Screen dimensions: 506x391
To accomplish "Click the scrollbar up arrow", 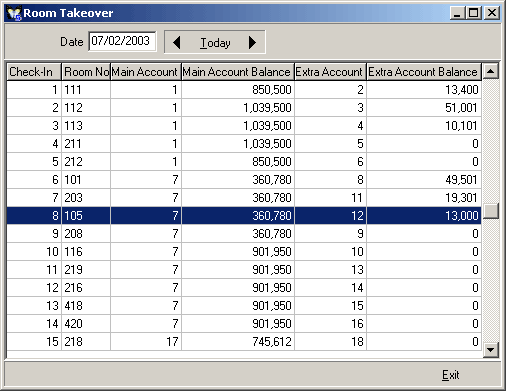I will pyautogui.click(x=490, y=71).
